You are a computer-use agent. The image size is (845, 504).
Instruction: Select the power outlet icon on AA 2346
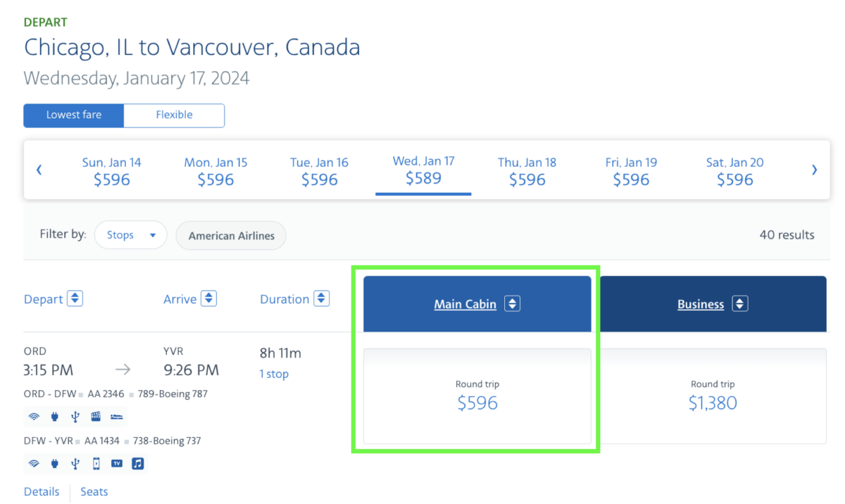[54, 417]
